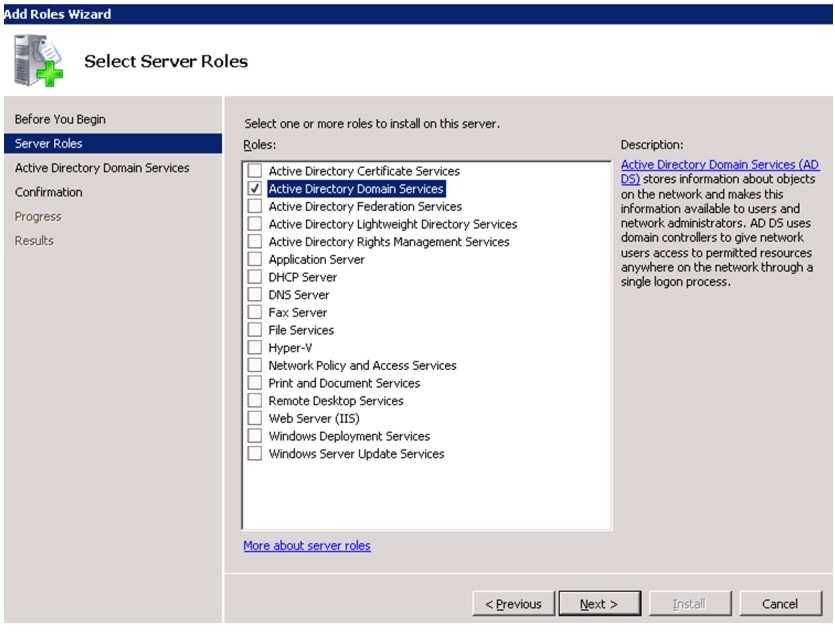
Task: Select Active Directory Lightweight Directory Services label
Action: 393,224
